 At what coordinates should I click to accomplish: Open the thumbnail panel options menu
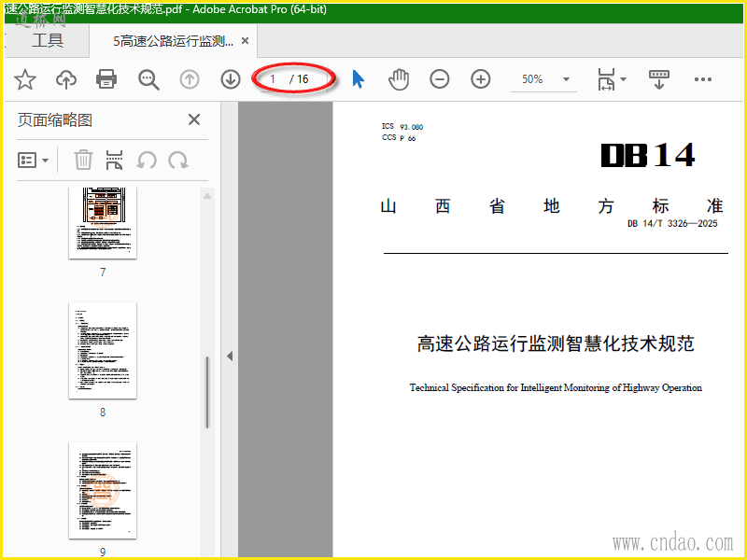coord(33,160)
